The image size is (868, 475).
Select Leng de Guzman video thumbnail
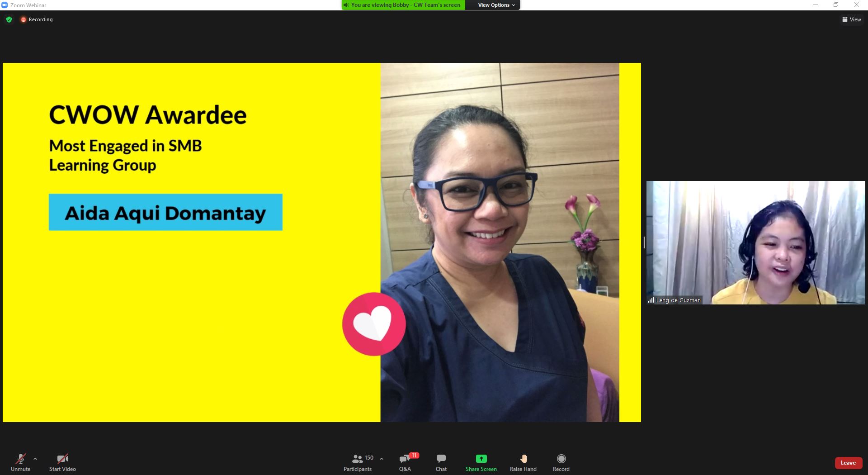pyautogui.click(x=755, y=242)
